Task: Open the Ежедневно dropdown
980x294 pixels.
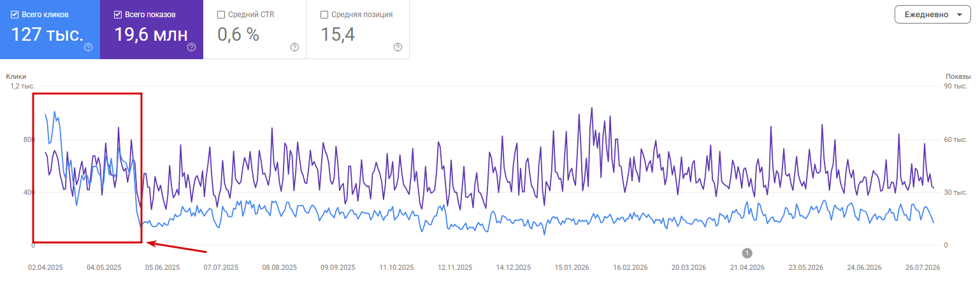Action: click(x=932, y=15)
